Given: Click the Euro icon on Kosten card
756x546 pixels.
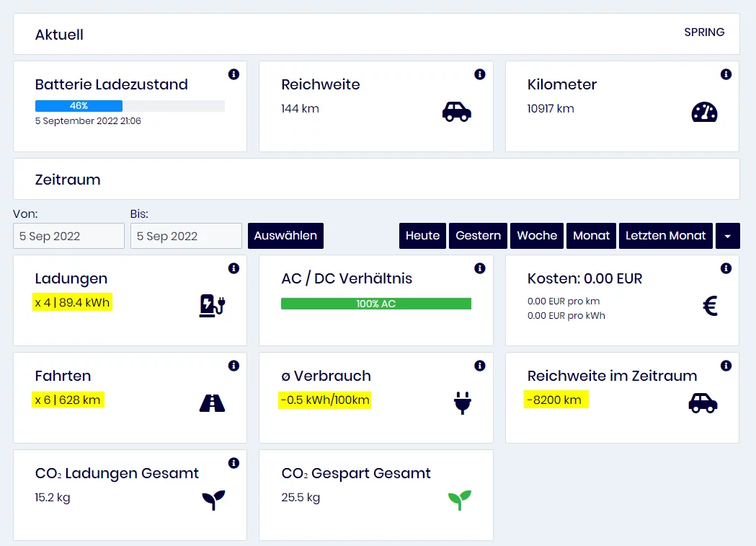Looking at the screenshot, I should click(x=710, y=307).
